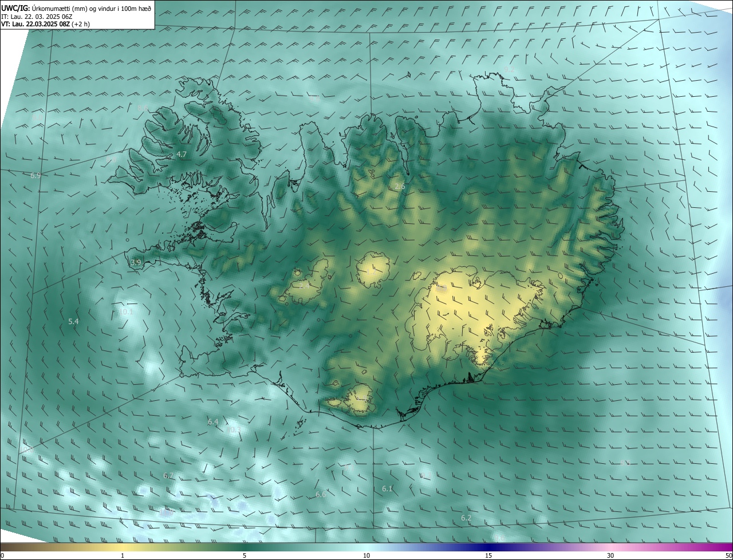Viewport: 733px width, 560px height.
Task: Click the 4.7 value label on the map
Action: point(182,155)
